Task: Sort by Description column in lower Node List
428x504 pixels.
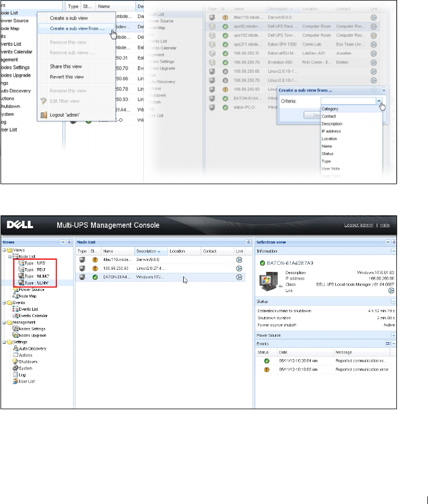Action: coord(151,251)
